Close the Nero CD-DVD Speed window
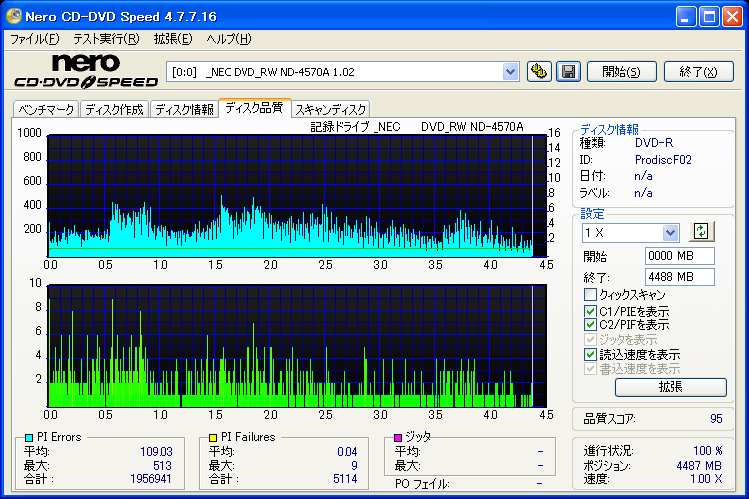 [x=732, y=17]
